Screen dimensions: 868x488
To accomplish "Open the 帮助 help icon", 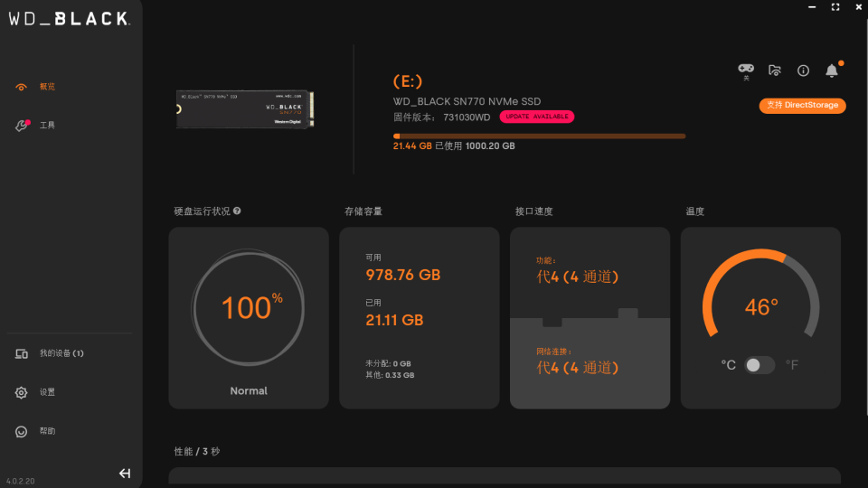I will [x=21, y=432].
